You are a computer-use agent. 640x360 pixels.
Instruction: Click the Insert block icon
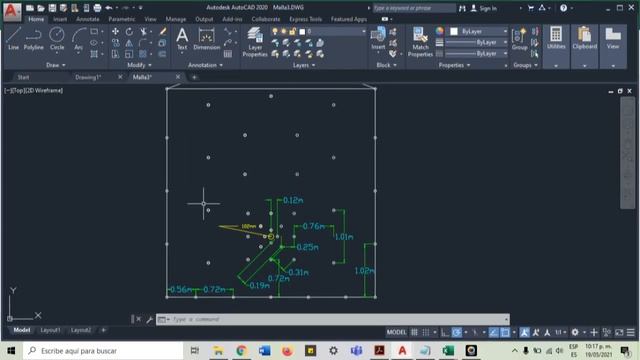(378, 38)
